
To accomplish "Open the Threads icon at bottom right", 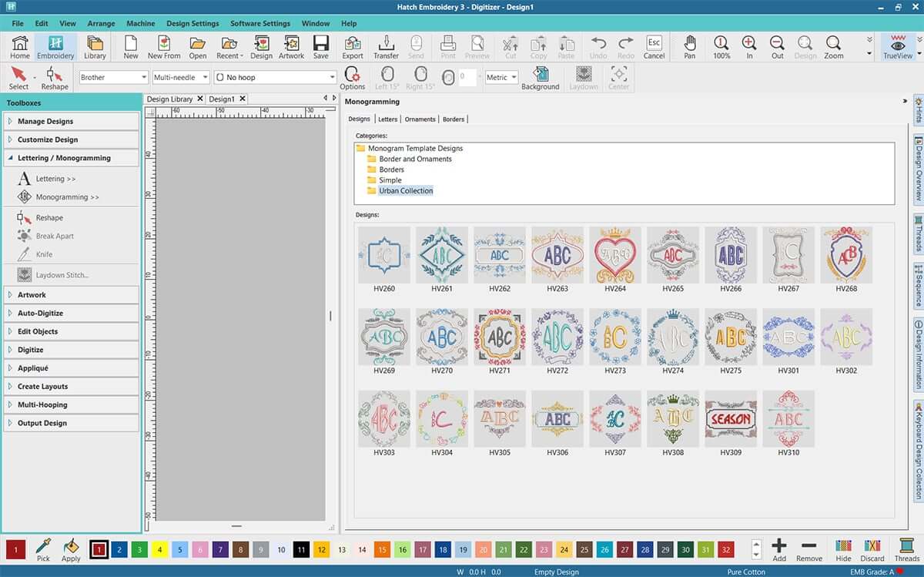I will 906,549.
